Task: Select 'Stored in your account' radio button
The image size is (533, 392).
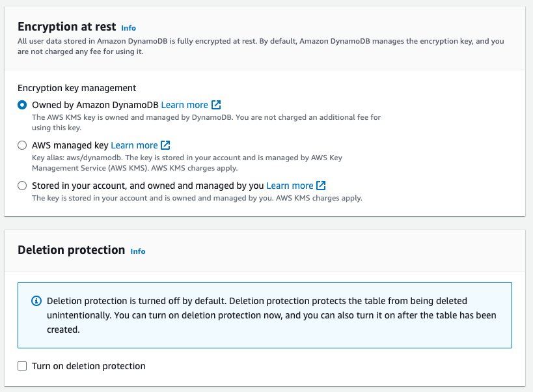Action: tap(23, 186)
